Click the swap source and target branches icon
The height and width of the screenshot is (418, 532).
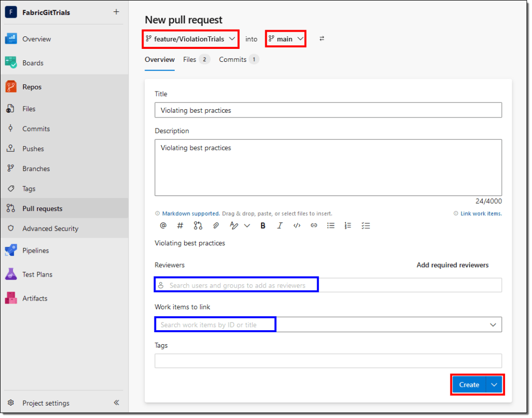point(322,39)
